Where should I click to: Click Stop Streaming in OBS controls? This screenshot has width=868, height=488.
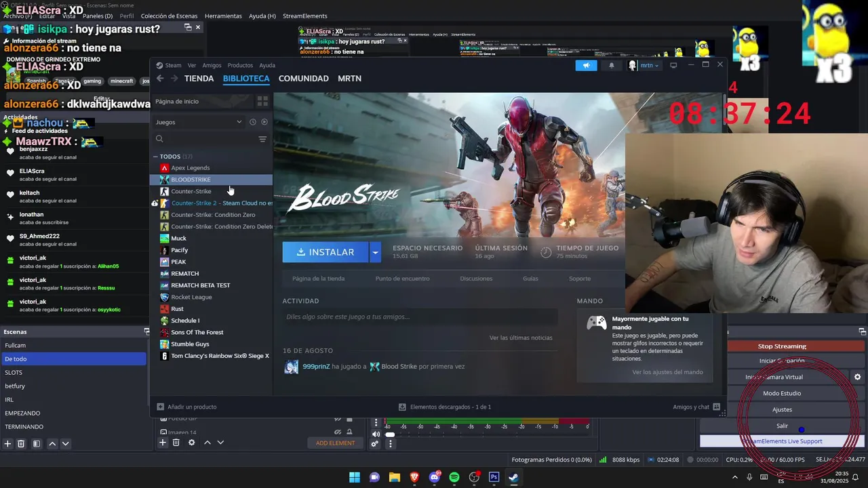tap(782, 346)
